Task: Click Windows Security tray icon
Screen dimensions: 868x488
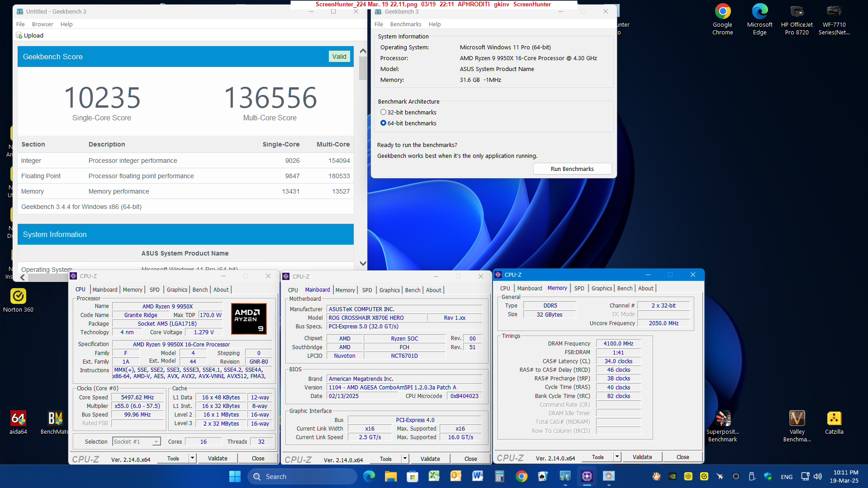Action: [768, 476]
